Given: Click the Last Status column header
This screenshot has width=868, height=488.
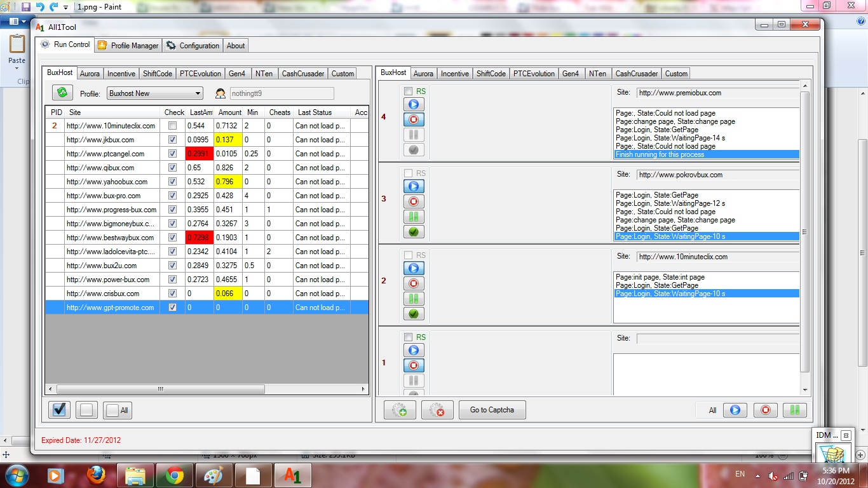Looking at the screenshot, I should [322, 112].
